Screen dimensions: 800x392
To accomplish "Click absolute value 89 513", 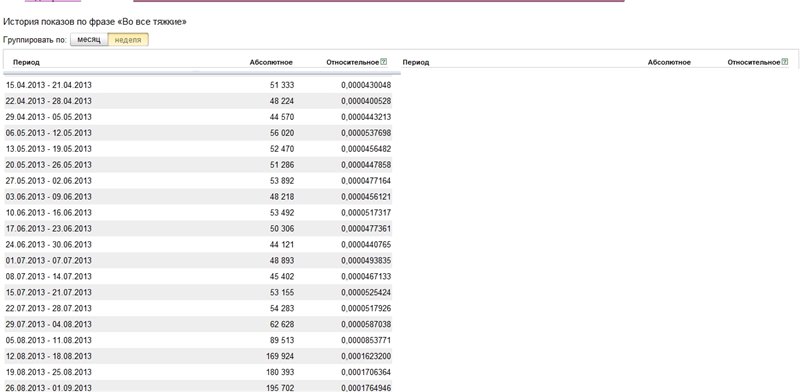I will tap(282, 340).
